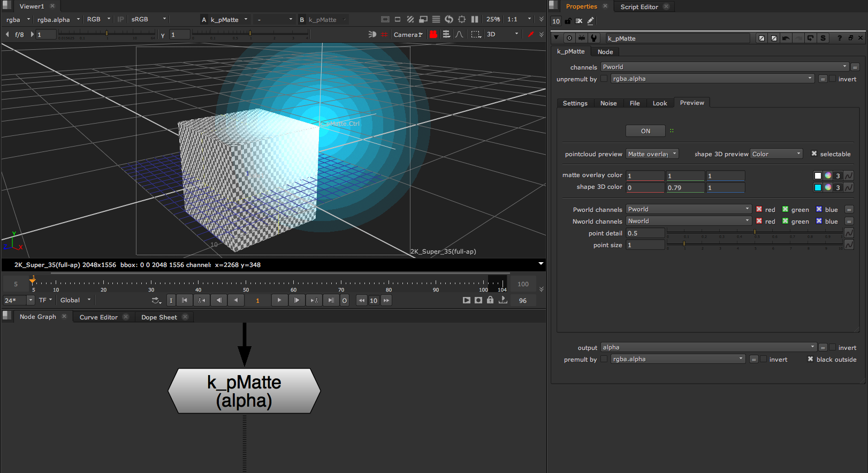
Task: Jump to first frame of timeline
Action: click(x=185, y=301)
